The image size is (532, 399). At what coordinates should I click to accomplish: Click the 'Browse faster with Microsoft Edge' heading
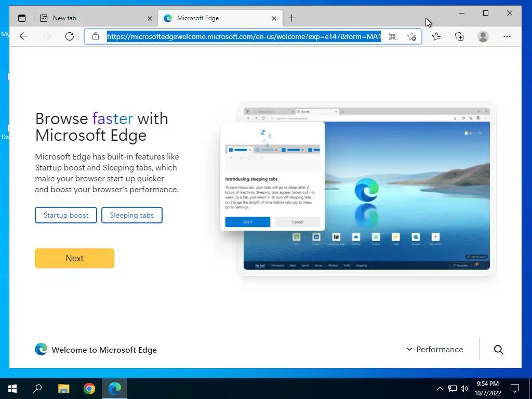point(102,127)
